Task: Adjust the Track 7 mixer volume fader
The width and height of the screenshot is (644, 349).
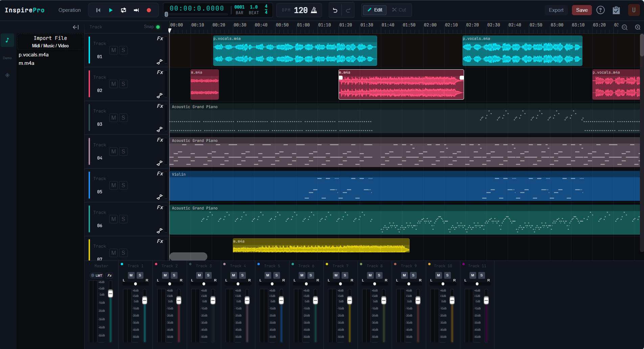Action: pos(350,300)
